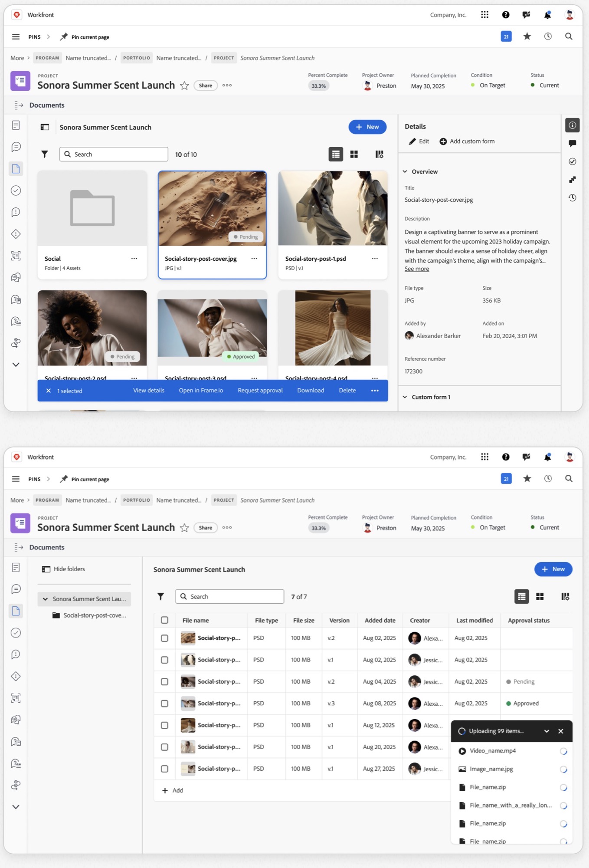Click Add custom form in Details panel
This screenshot has width=589, height=868.
coord(467,141)
